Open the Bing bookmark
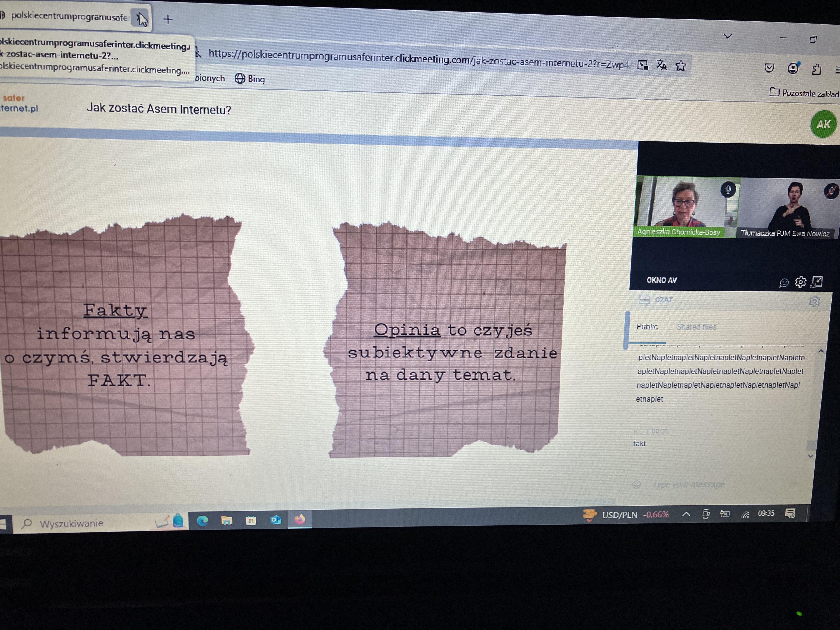The width and height of the screenshot is (840, 630). 250,79
